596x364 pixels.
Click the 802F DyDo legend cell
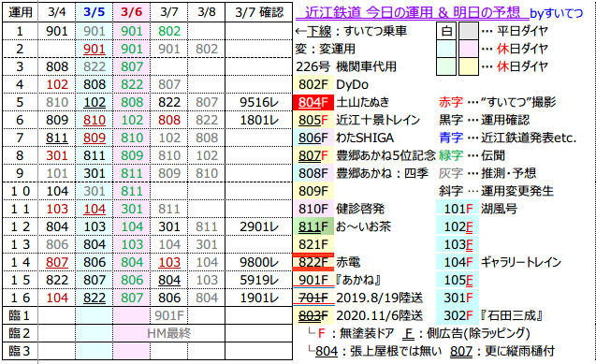[x=313, y=84]
